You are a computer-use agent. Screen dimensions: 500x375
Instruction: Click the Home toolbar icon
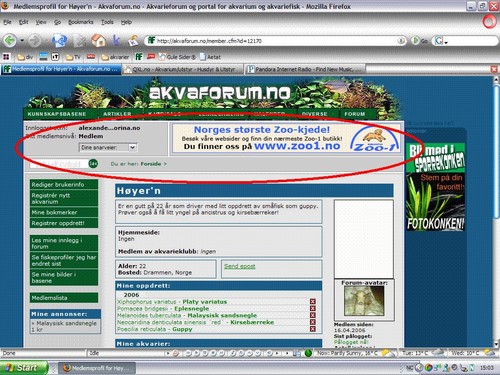click(x=98, y=40)
